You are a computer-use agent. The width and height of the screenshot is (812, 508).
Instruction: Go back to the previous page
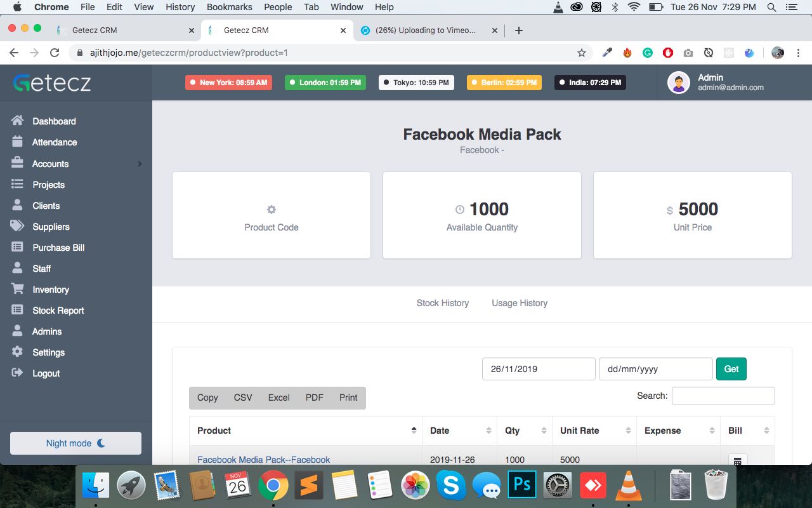(14, 53)
